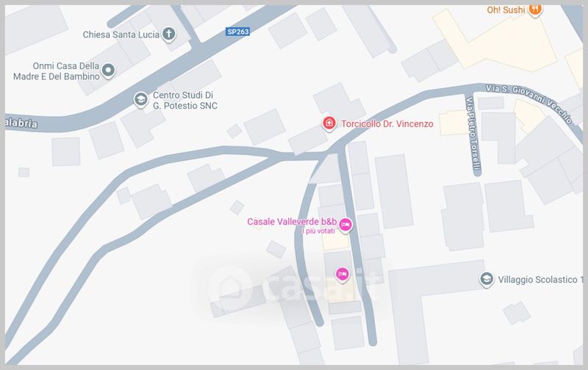Image resolution: width=588 pixels, height=370 pixels.
Task: Click the Torcicollo Dr. Vincenzo text label
Action: tap(387, 124)
